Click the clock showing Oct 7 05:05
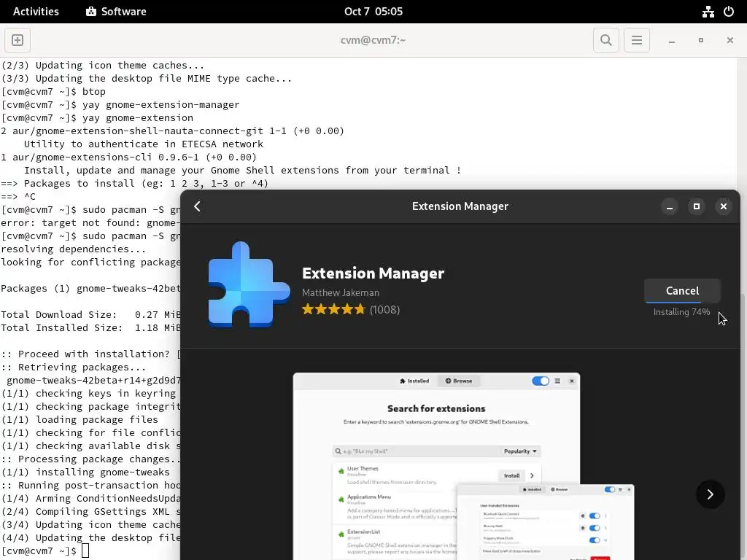 (x=373, y=12)
